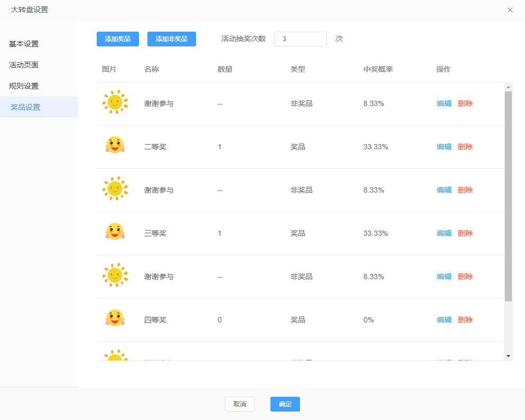This screenshot has height=420, width=525.
Task: Click the smiley image for 四等奖
Action: click(x=115, y=318)
